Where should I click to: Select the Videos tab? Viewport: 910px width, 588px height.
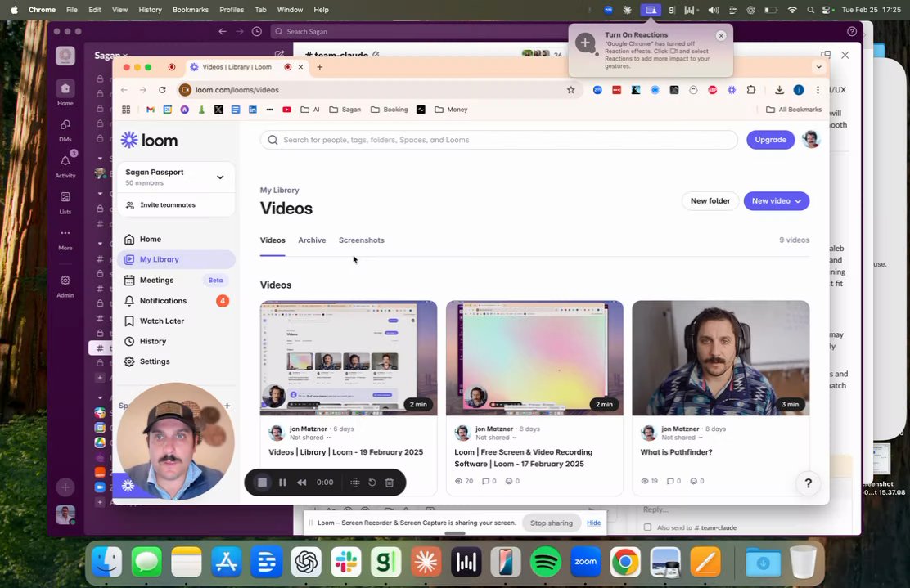coord(273,240)
